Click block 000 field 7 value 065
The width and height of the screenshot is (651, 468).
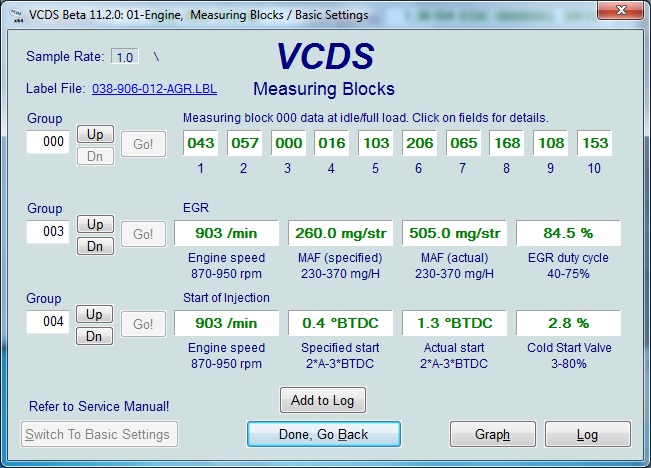(x=464, y=143)
